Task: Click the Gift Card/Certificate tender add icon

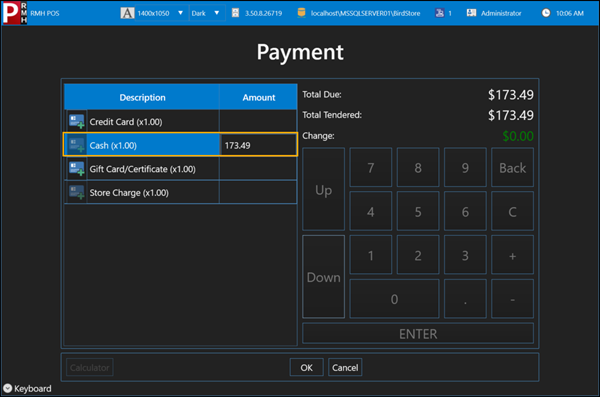Action: [76, 169]
